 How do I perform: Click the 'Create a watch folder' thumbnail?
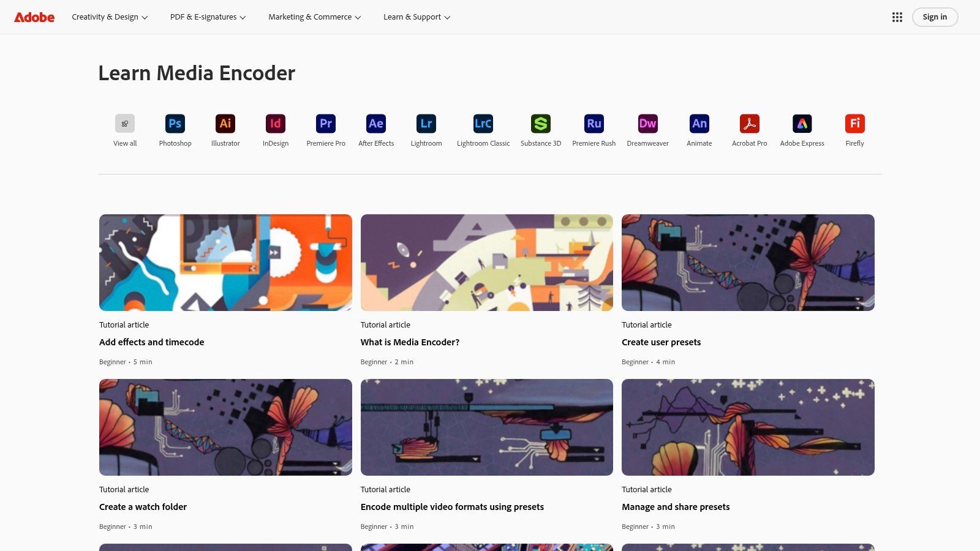(x=225, y=427)
